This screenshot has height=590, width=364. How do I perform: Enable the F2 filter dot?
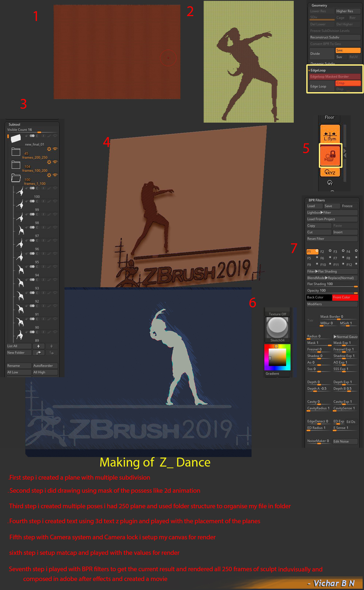[330, 251]
